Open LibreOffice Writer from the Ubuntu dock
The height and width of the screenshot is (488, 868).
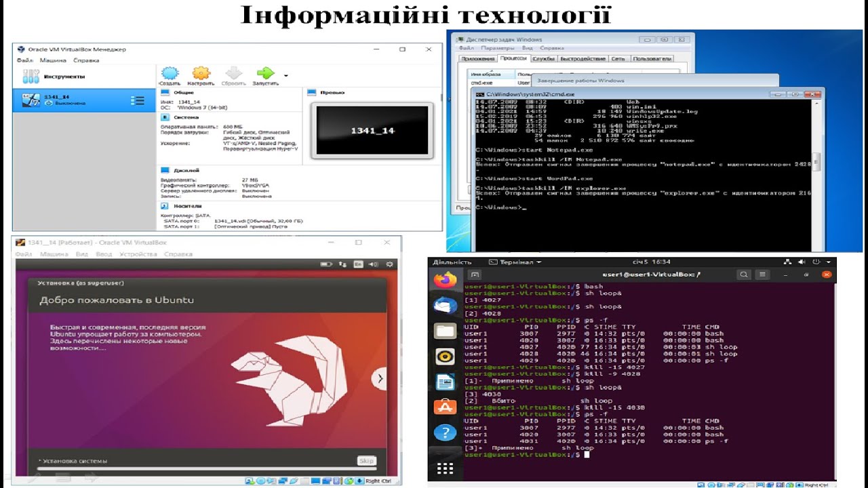(445, 382)
